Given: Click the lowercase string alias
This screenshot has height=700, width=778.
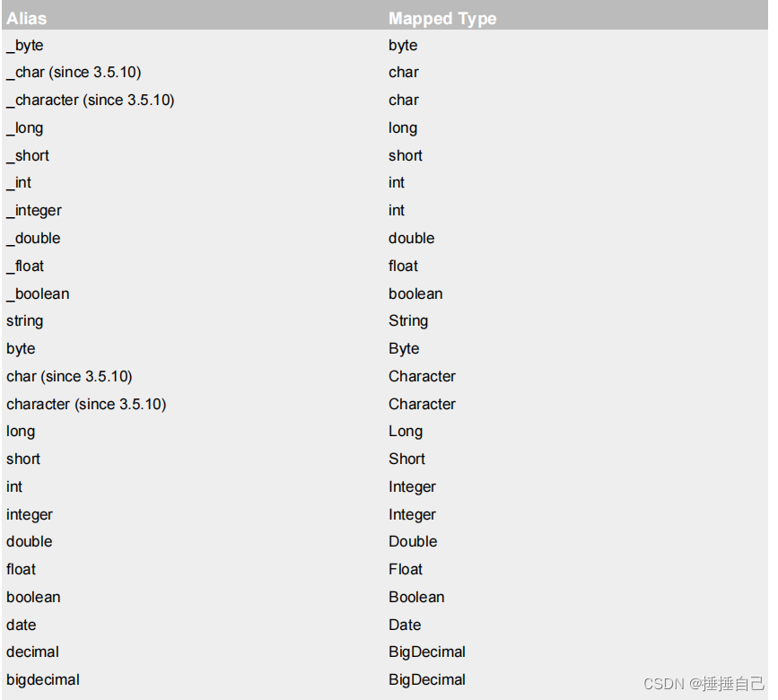Looking at the screenshot, I should pos(25,320).
